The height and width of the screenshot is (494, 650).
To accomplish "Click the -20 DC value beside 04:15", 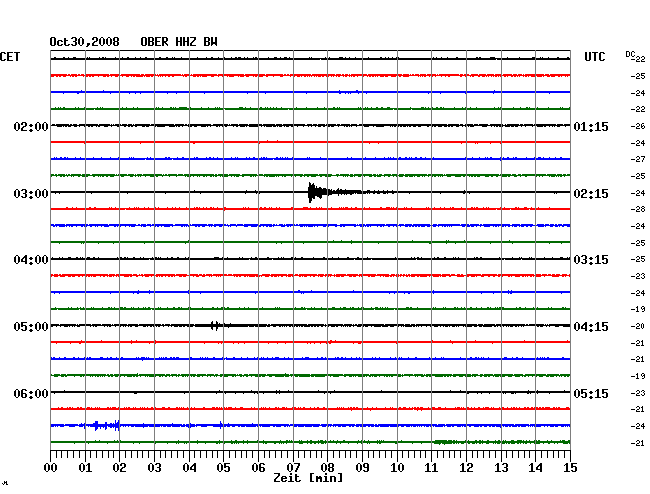I will point(638,326).
